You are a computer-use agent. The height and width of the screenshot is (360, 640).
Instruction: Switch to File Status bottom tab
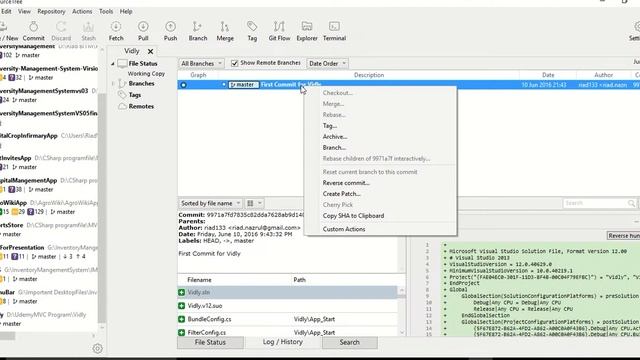(x=210, y=342)
